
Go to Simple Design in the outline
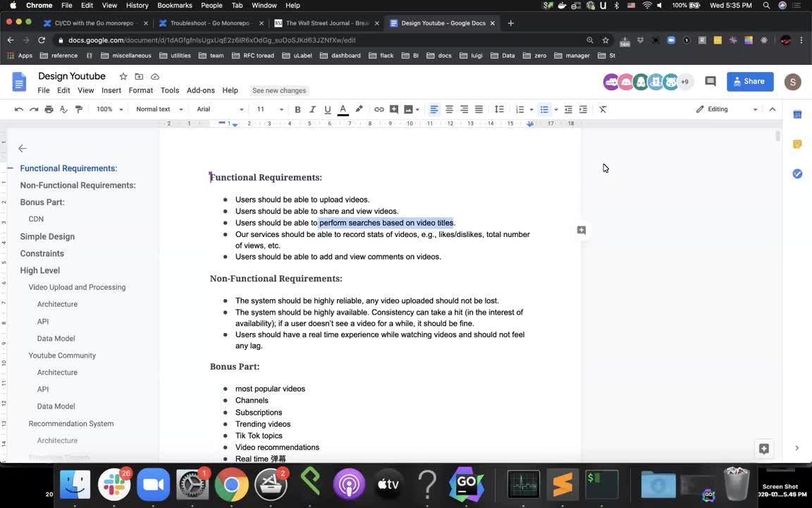(x=47, y=236)
